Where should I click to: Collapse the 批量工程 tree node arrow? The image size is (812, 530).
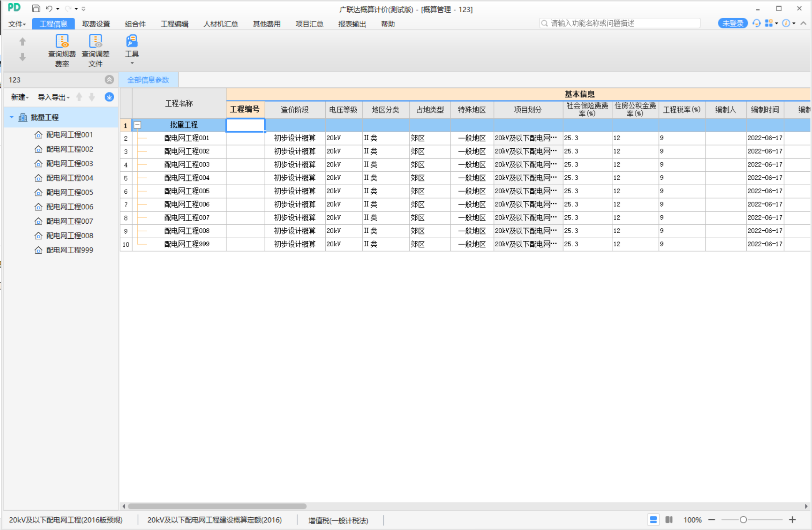pos(12,117)
